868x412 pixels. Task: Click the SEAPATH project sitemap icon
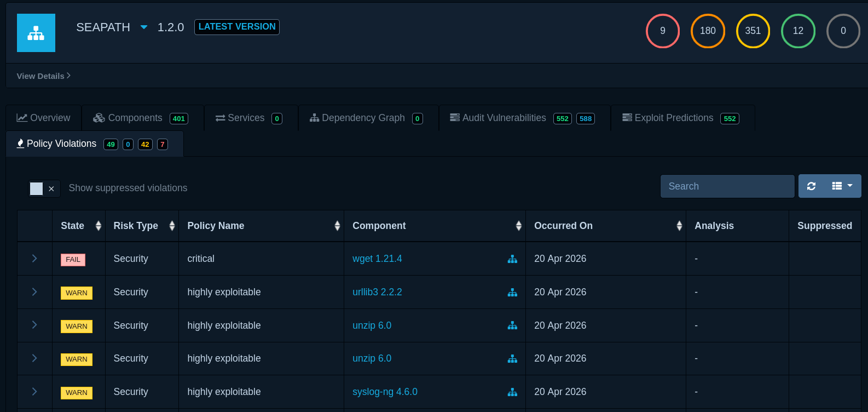pyautogui.click(x=36, y=33)
